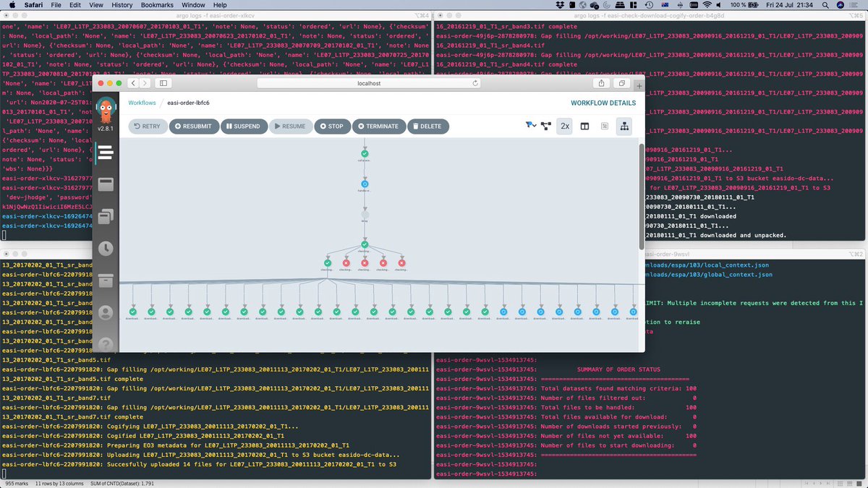Reload the localhost page

coord(475,83)
